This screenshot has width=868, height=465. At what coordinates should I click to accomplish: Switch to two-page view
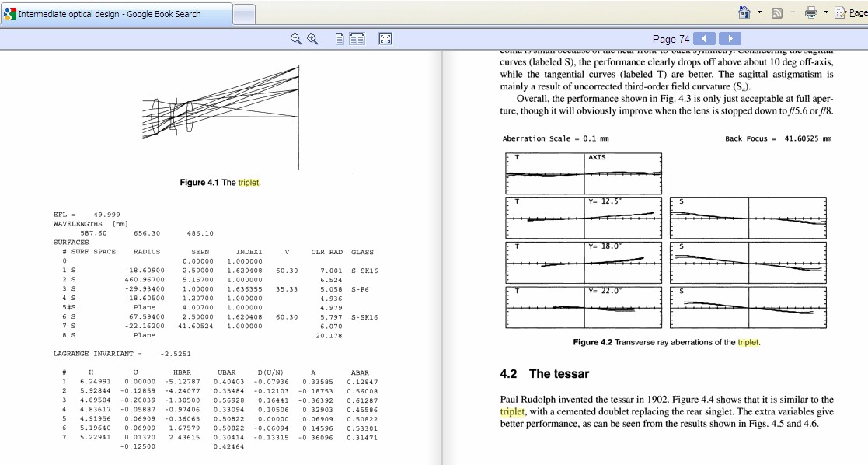pyautogui.click(x=357, y=39)
